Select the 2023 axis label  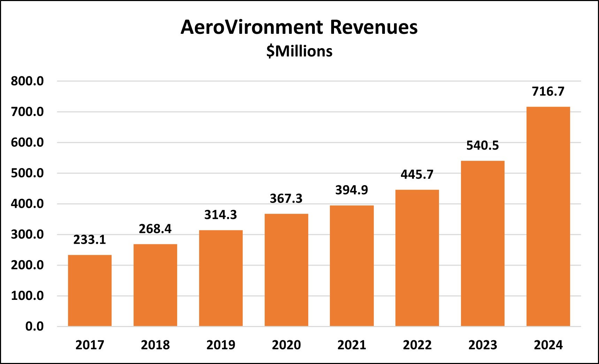click(x=483, y=345)
